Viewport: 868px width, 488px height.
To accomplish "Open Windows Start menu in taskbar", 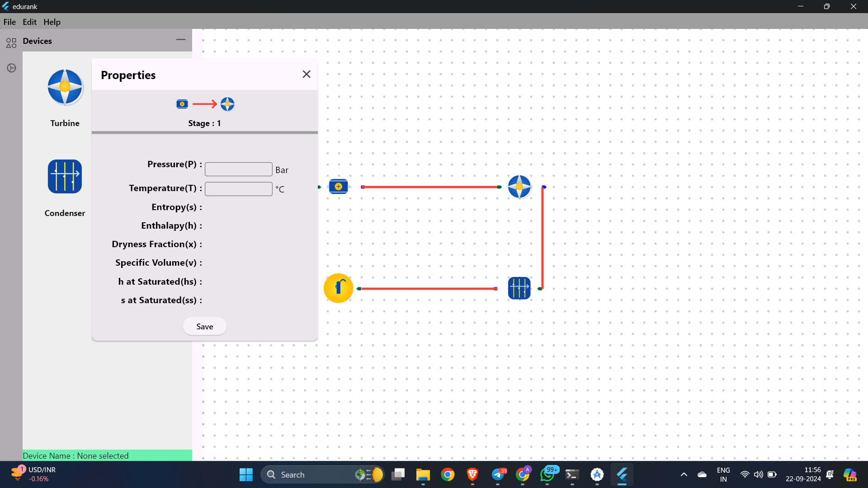I will [x=246, y=474].
